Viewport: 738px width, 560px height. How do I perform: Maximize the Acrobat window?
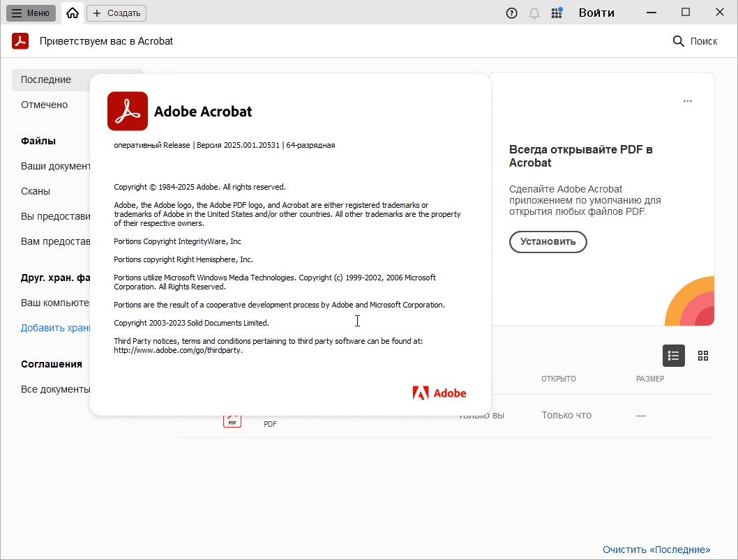[686, 13]
